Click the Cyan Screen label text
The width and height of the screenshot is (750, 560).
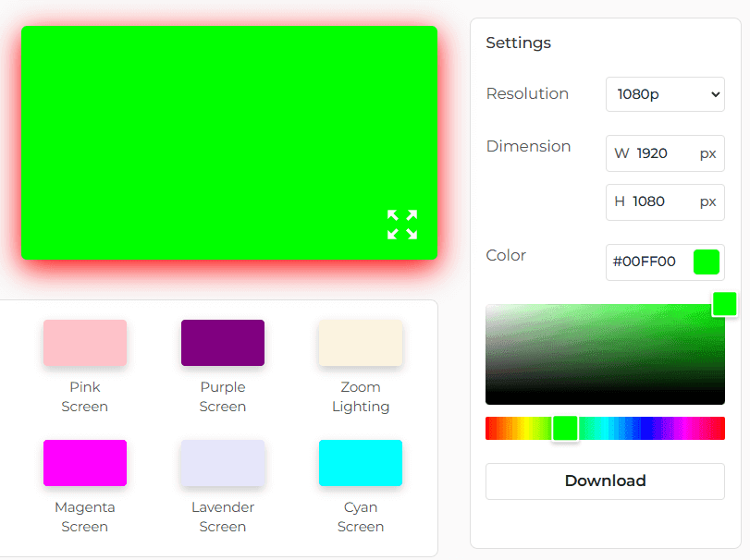coord(361,517)
